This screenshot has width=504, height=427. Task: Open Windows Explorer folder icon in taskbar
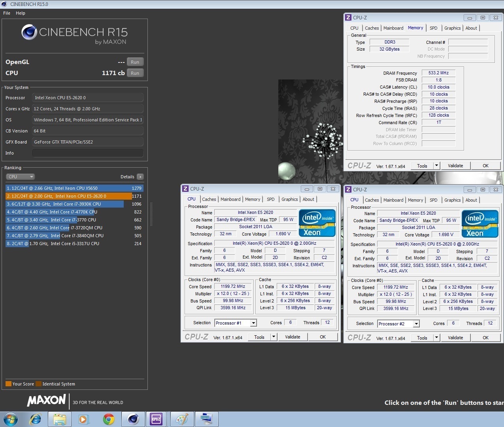click(x=60, y=419)
